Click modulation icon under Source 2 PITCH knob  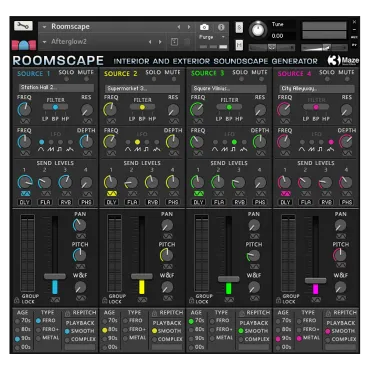tap(167, 266)
